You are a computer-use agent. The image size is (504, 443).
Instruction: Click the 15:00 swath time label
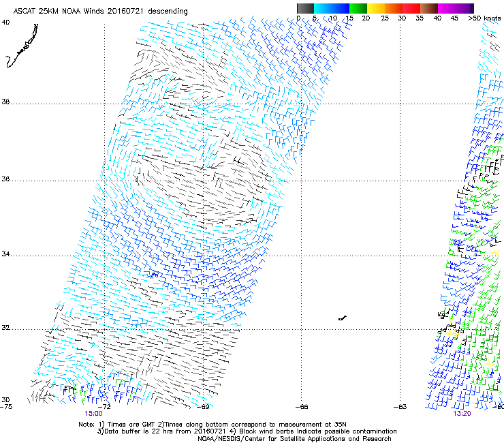click(93, 414)
